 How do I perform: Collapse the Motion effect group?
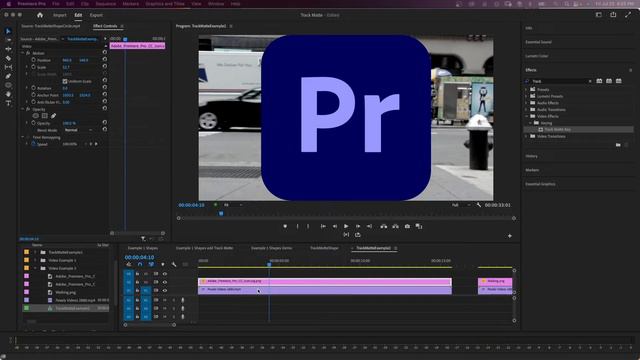coord(23,53)
